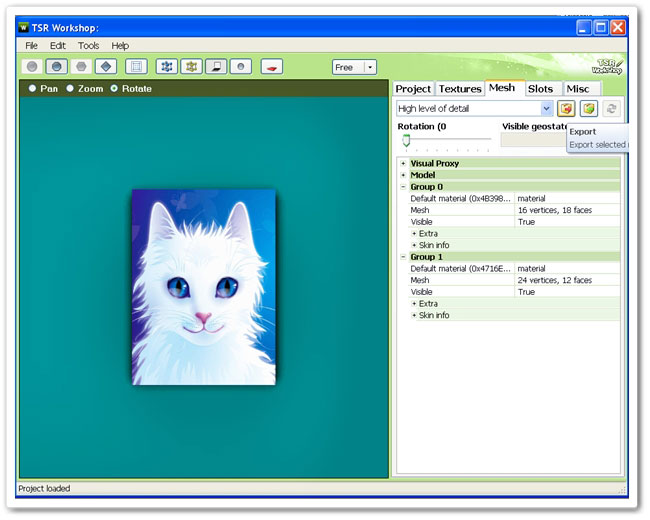This screenshot has width=650, height=520.
Task: Click the yellow nodes toolbar icon
Action: [x=191, y=67]
